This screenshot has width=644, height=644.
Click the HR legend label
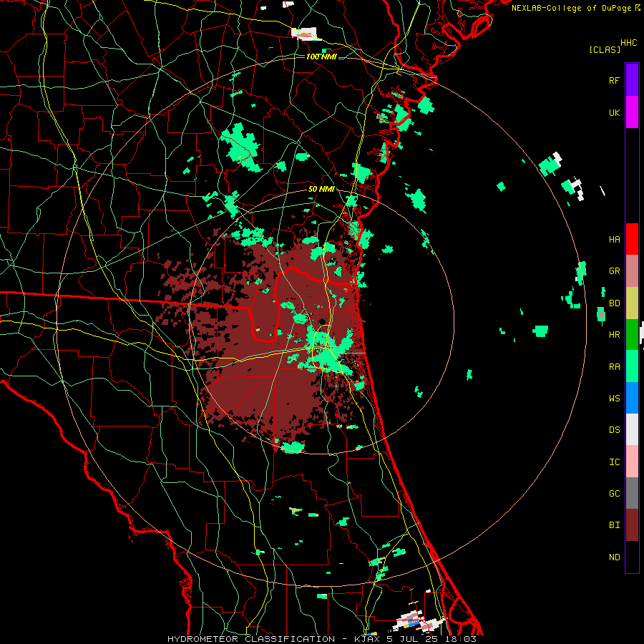click(614, 335)
